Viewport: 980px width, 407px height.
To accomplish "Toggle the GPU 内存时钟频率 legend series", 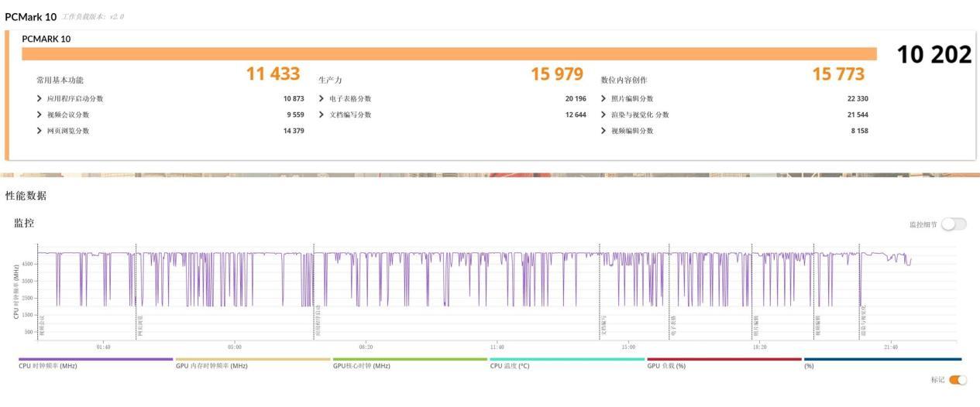I will tap(253, 360).
